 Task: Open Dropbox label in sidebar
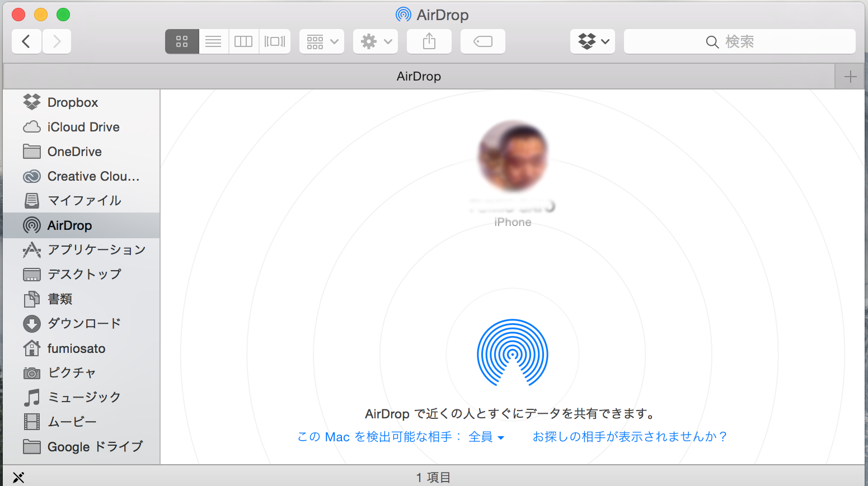[73, 102]
